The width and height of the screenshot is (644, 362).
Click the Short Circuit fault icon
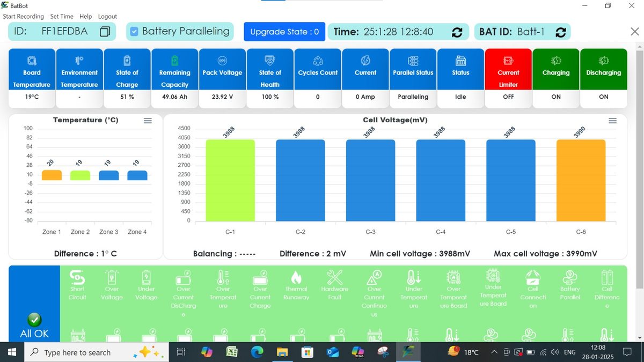coord(77,277)
